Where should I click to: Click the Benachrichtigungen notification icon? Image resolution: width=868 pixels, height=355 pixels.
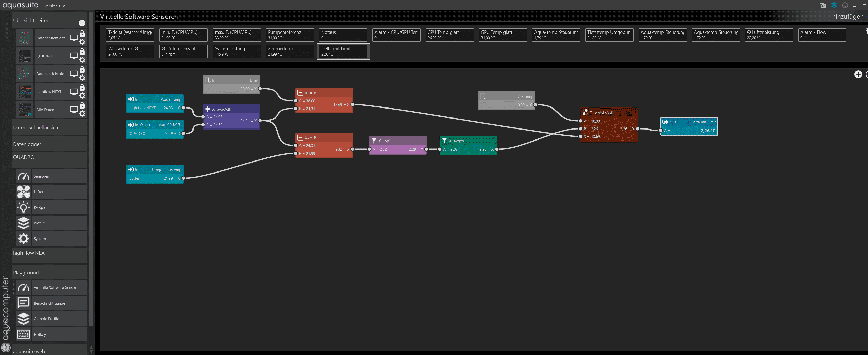(23, 303)
